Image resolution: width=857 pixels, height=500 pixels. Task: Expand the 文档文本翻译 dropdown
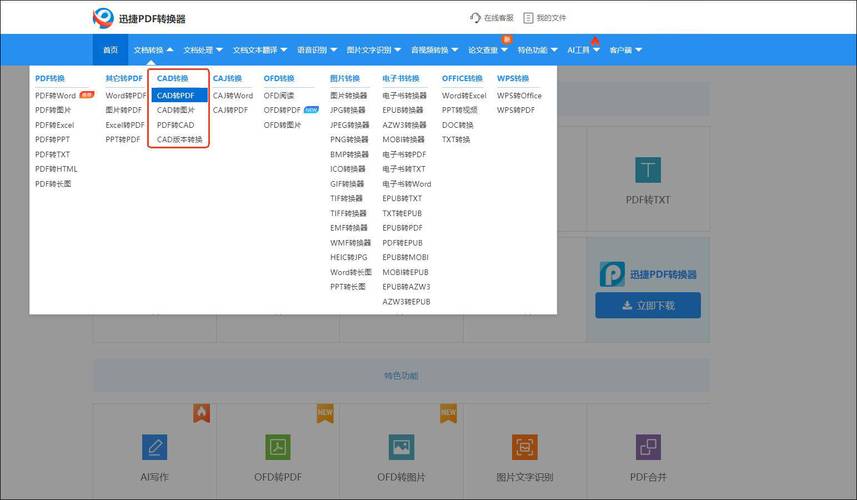[260, 50]
